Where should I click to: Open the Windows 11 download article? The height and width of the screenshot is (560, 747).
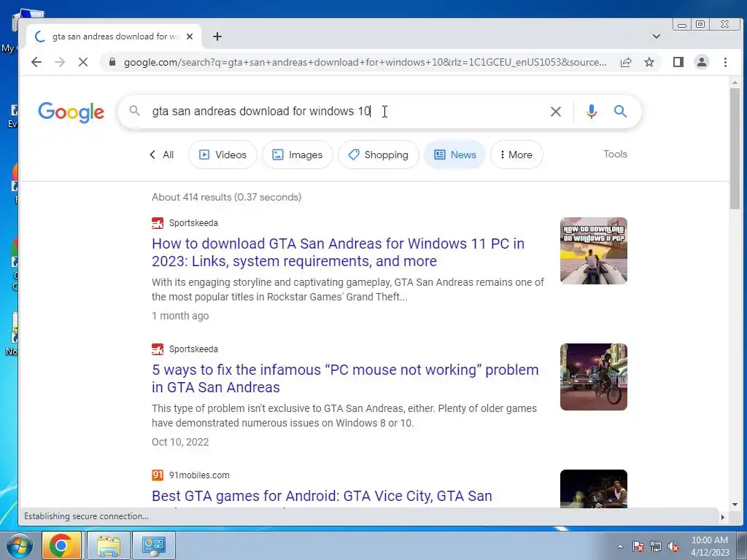coord(338,252)
